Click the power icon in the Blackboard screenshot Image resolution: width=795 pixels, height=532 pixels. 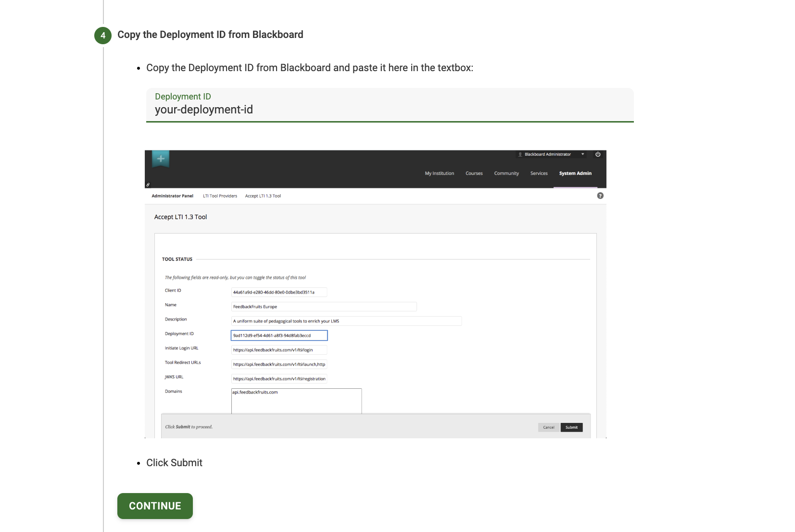598,154
